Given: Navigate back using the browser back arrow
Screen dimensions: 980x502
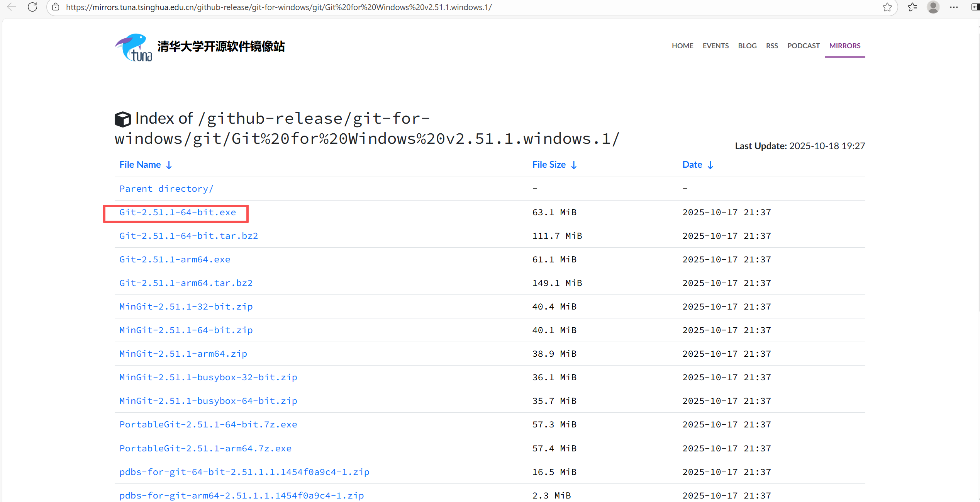Looking at the screenshot, I should click(x=11, y=7).
